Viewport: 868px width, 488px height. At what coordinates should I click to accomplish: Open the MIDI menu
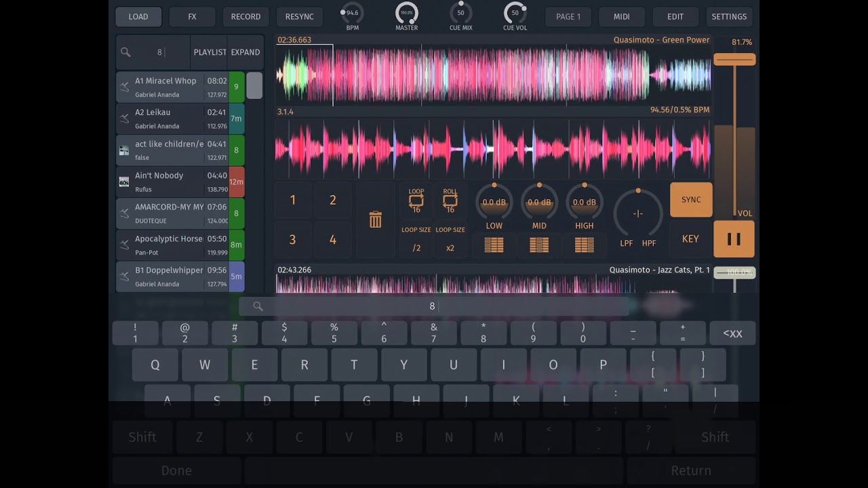tap(622, 17)
